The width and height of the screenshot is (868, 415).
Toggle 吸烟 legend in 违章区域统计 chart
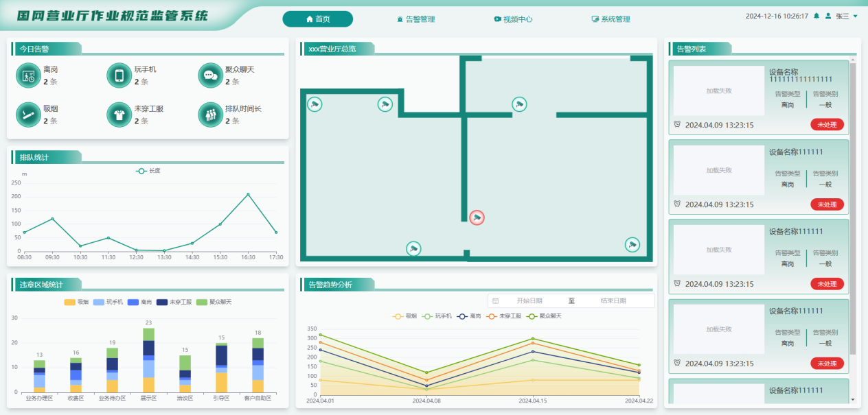(x=76, y=302)
